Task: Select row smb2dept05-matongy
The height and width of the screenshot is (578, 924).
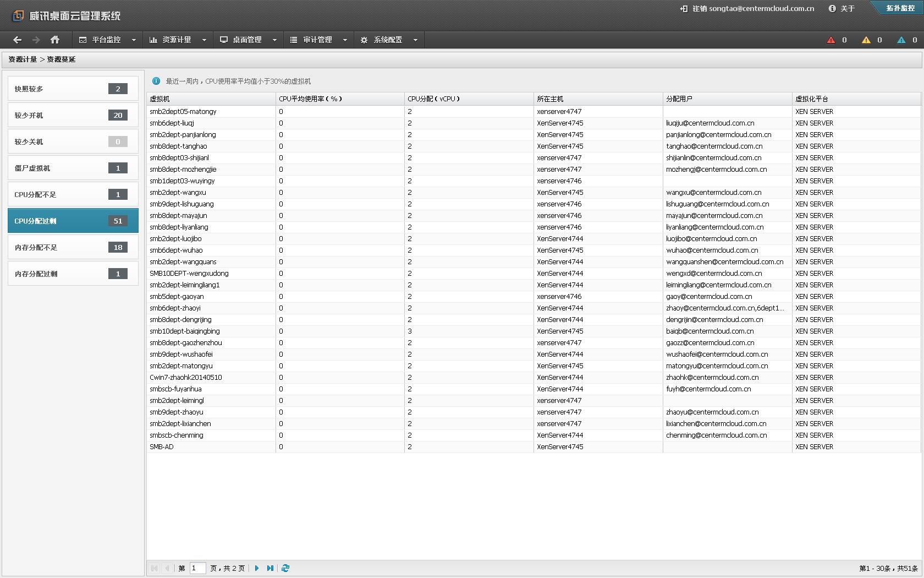Action: point(533,111)
